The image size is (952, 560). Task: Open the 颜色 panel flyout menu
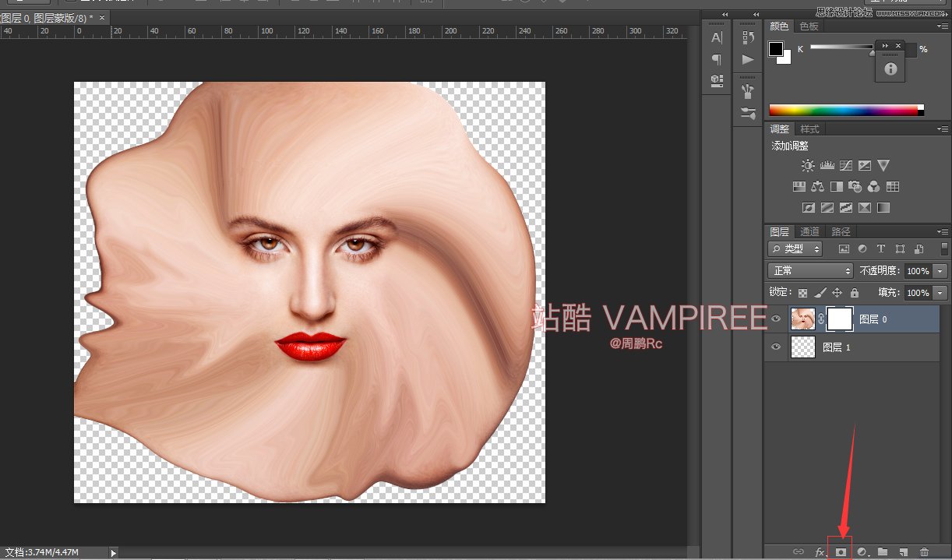(x=943, y=26)
